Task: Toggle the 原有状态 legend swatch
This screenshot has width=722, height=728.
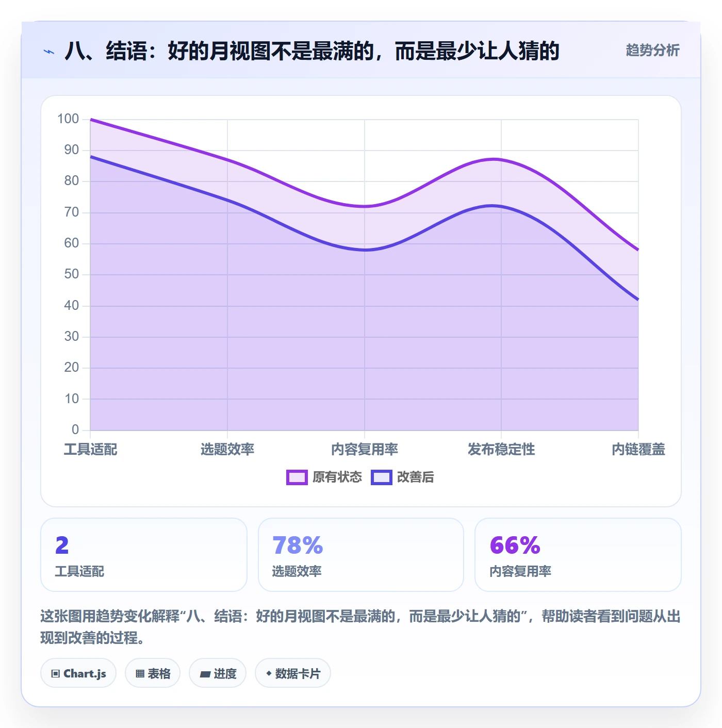Action: click(x=297, y=477)
